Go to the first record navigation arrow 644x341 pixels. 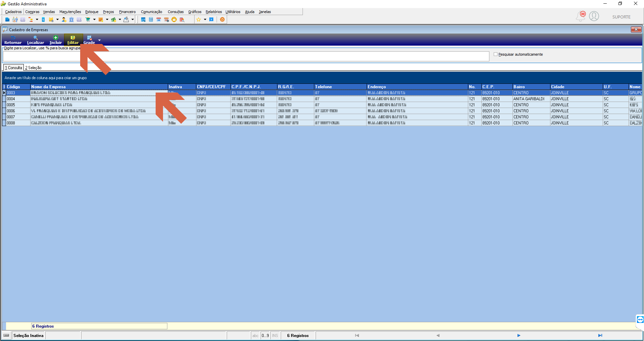point(357,335)
